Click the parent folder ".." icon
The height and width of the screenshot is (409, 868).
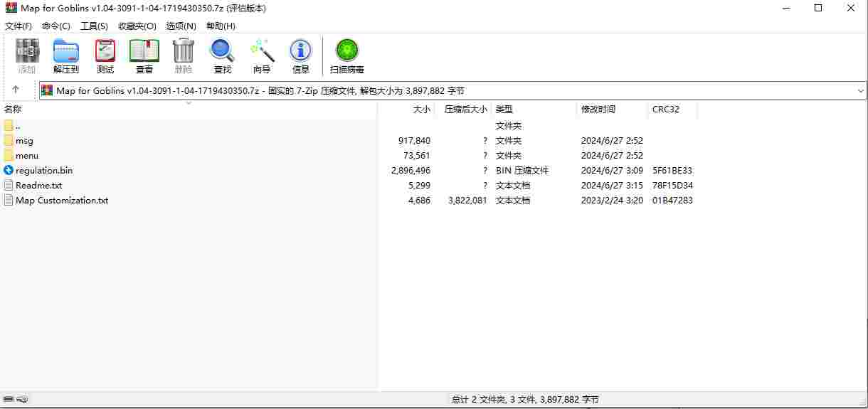point(9,125)
